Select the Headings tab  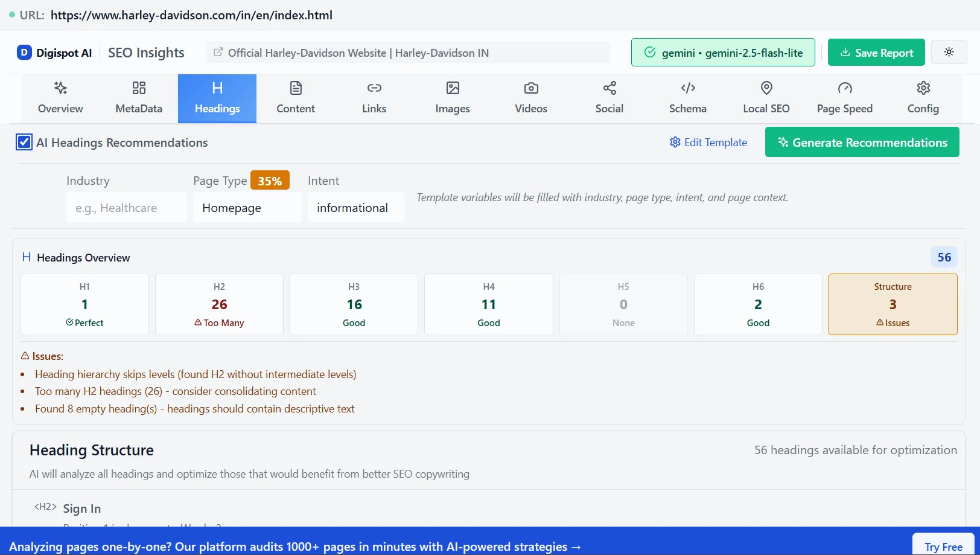click(x=217, y=98)
